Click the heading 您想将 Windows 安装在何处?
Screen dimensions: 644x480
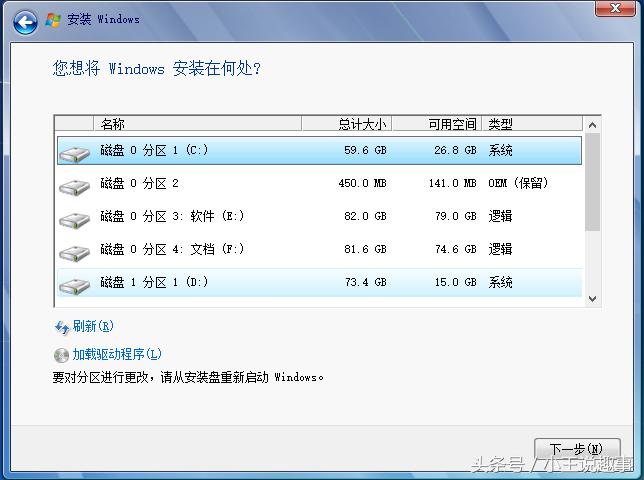tap(157, 68)
